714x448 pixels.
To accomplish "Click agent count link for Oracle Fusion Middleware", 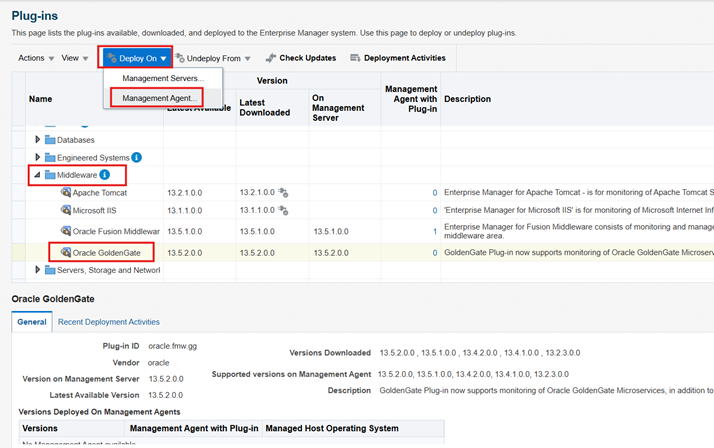I will (434, 231).
